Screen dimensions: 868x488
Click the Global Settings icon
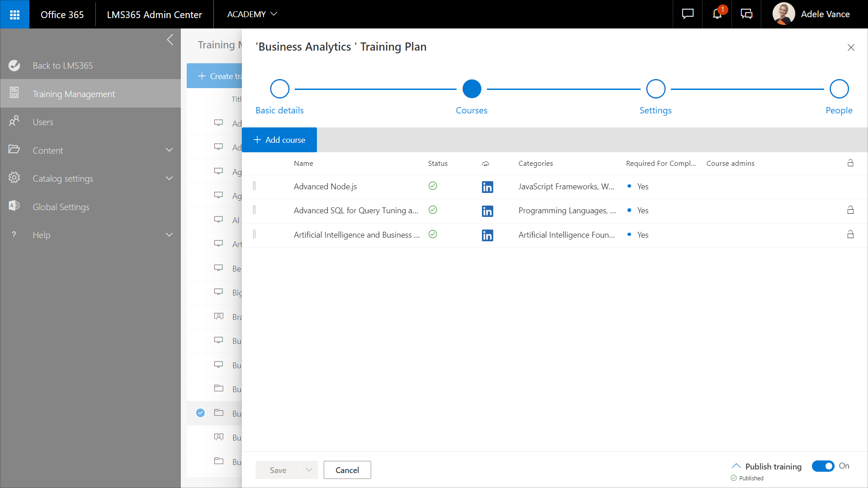pyautogui.click(x=14, y=206)
